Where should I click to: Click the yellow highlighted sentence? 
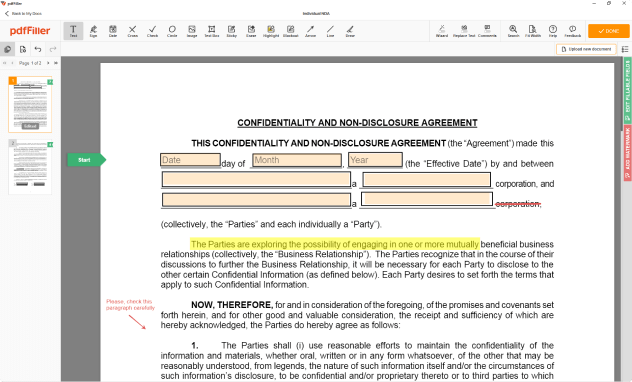click(335, 244)
